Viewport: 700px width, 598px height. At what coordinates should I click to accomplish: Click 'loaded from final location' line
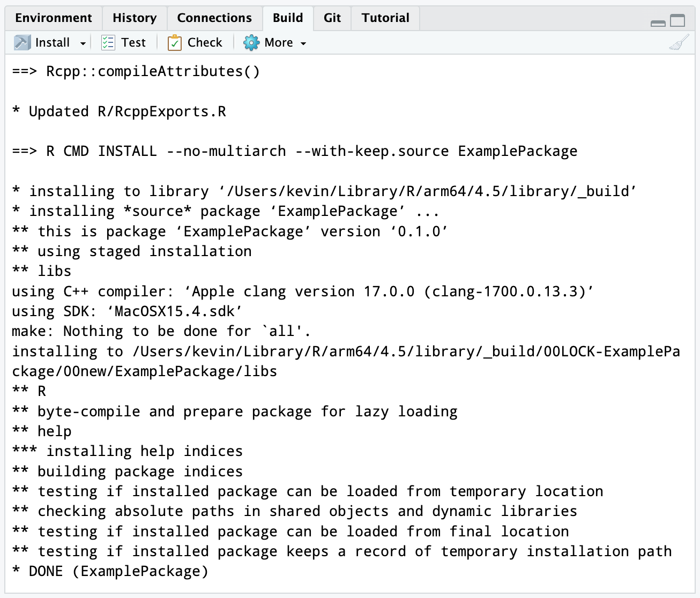tap(291, 532)
